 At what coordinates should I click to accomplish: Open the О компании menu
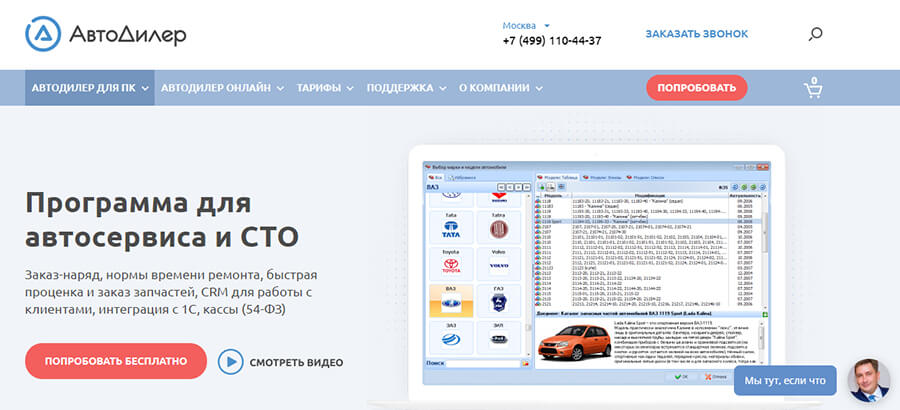tap(499, 88)
